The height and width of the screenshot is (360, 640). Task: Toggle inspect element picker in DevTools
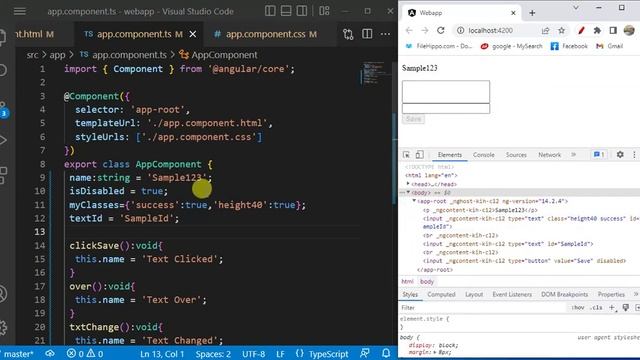pos(407,155)
